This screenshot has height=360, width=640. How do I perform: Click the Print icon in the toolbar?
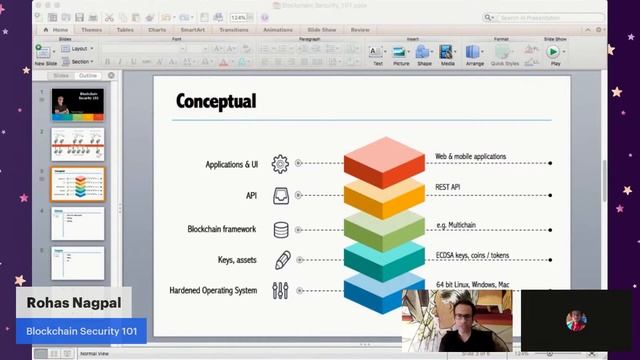93,18
